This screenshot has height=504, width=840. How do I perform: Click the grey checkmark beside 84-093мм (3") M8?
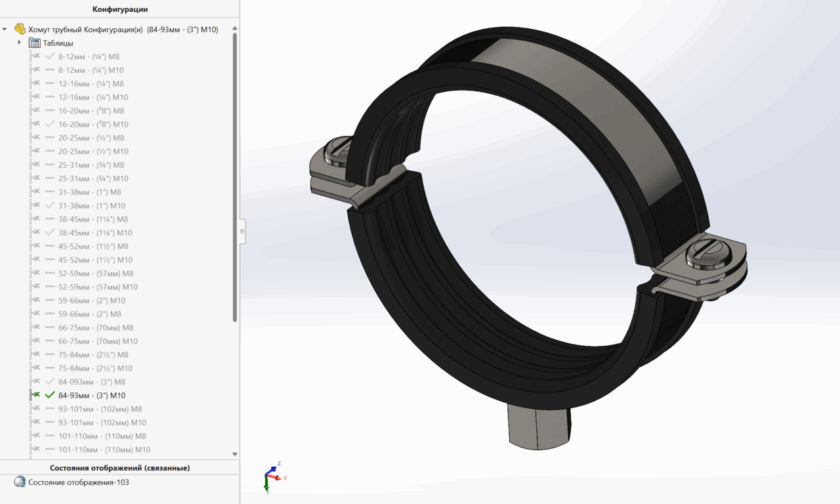click(x=50, y=381)
